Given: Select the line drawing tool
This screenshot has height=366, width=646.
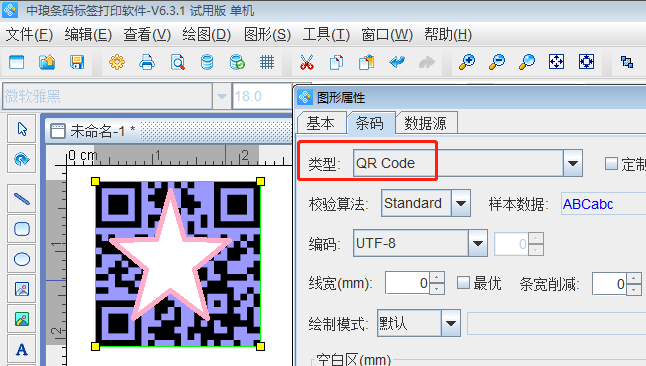Looking at the screenshot, I should click(x=22, y=199).
